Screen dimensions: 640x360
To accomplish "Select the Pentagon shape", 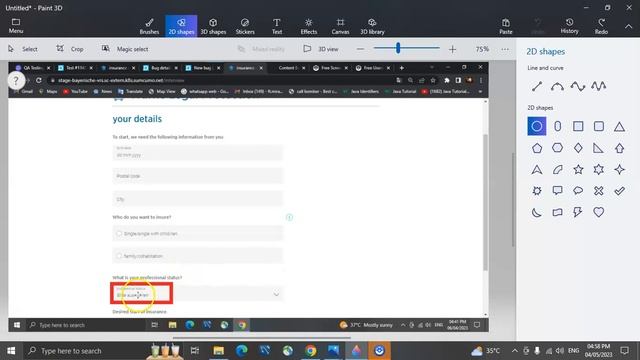I will 537,148.
